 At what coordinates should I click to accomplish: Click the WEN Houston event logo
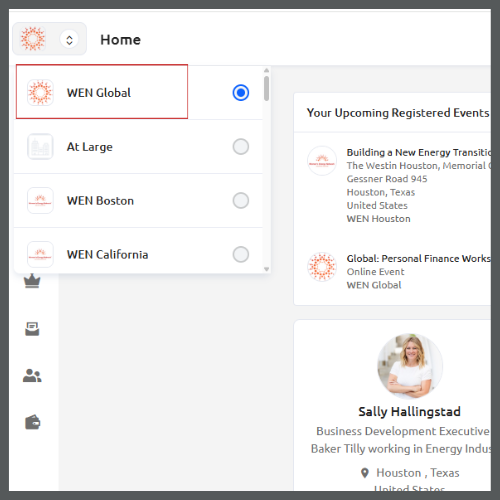click(x=322, y=161)
